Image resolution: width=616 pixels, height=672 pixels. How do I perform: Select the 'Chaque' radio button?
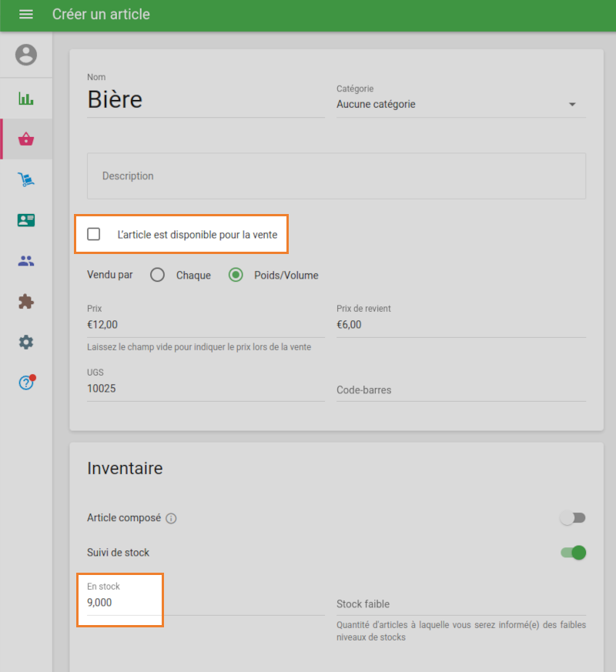coord(158,275)
